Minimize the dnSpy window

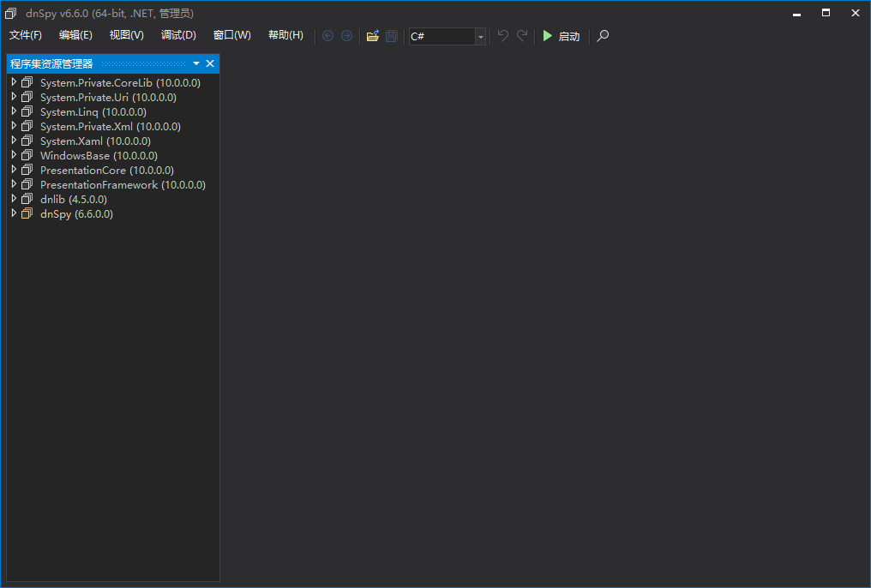pos(796,14)
